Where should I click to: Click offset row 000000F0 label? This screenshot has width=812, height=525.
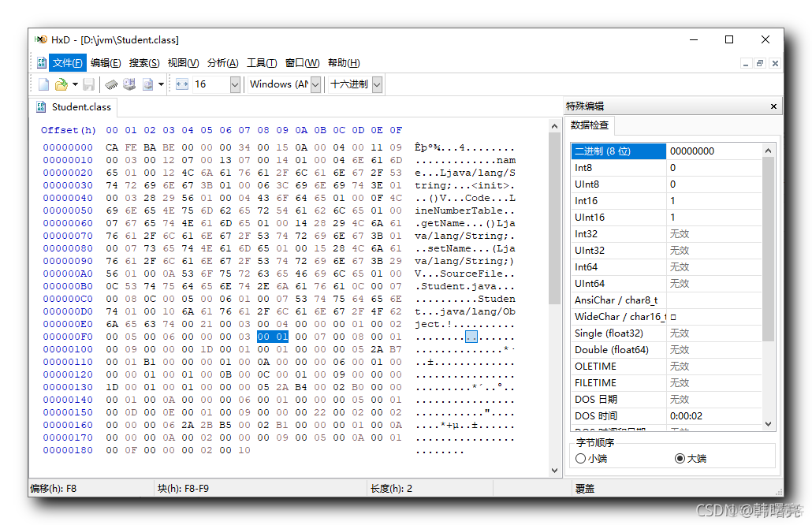point(68,337)
